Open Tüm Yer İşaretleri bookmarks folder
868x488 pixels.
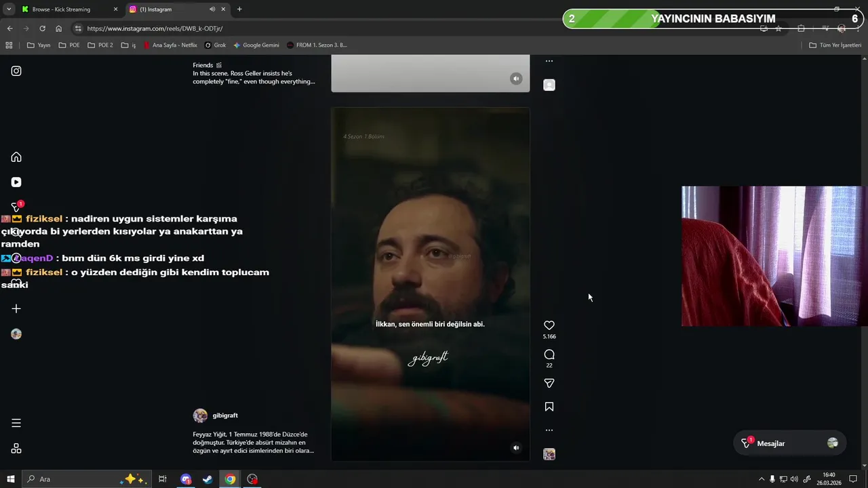(x=835, y=45)
